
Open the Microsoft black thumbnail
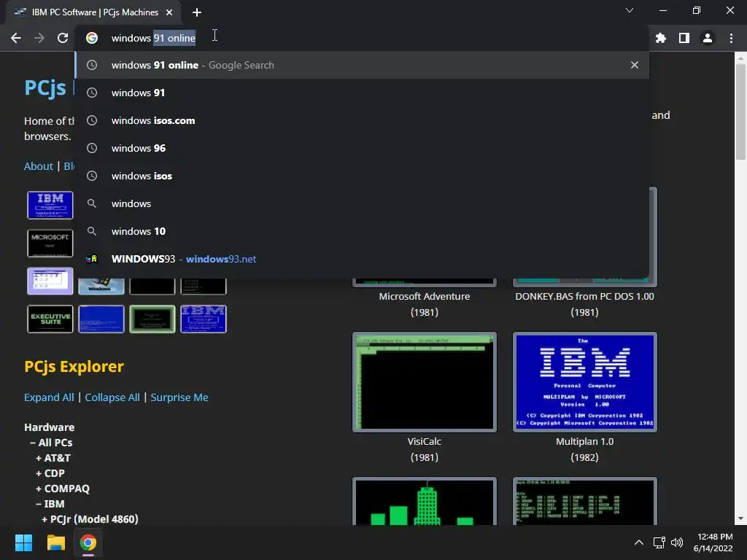[x=50, y=243]
